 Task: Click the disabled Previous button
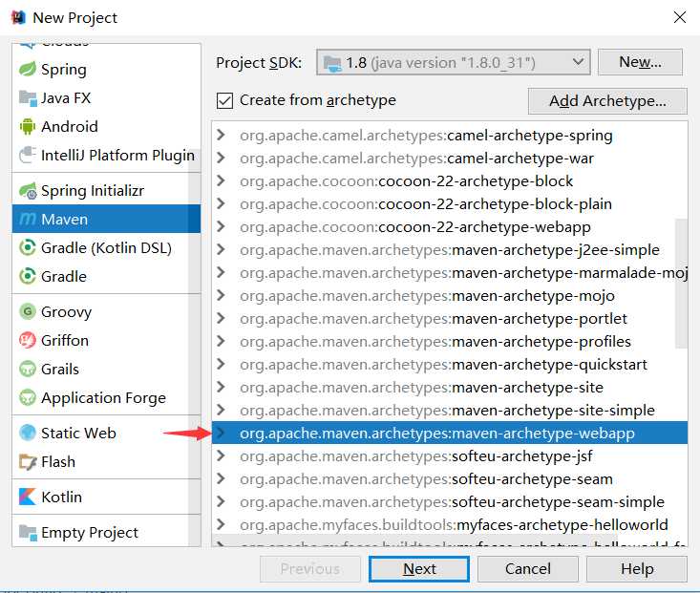point(309,569)
